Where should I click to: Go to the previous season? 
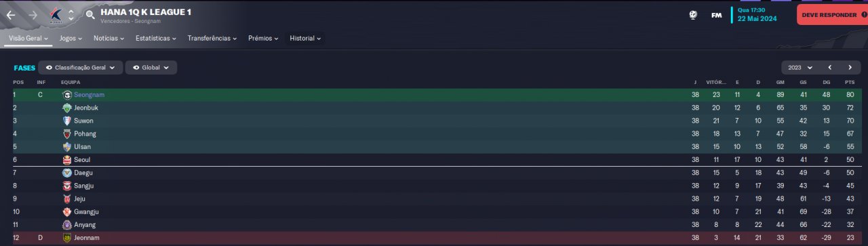(x=829, y=68)
